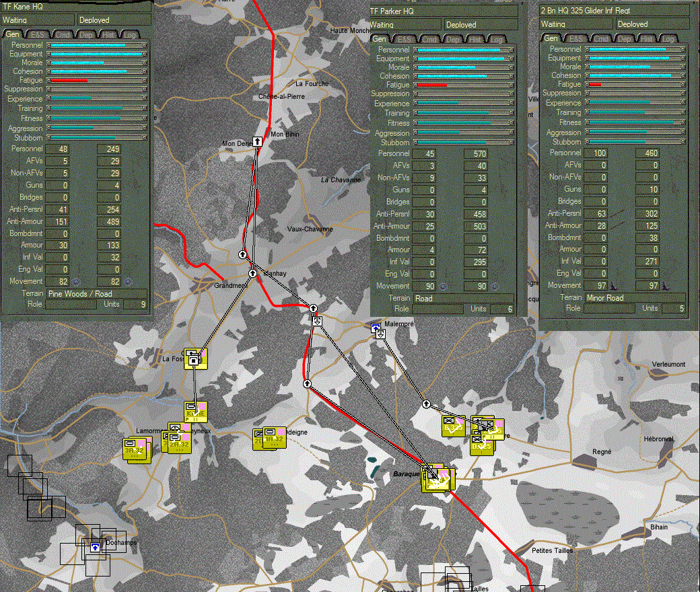Viewport: 700px width, 592px height.
Task: Click the blue marker at Dochamps
Action: 95,547
